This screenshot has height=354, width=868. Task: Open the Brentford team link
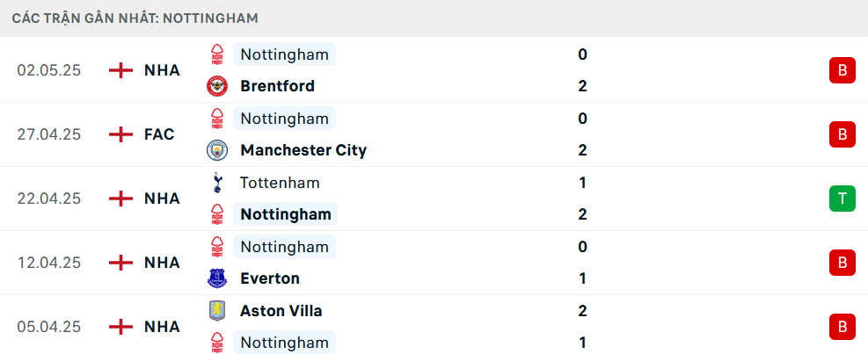click(277, 86)
